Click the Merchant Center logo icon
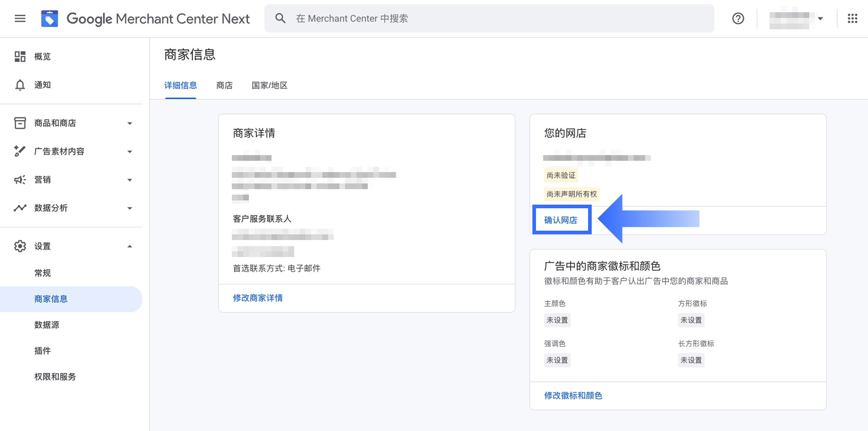 pyautogui.click(x=50, y=18)
